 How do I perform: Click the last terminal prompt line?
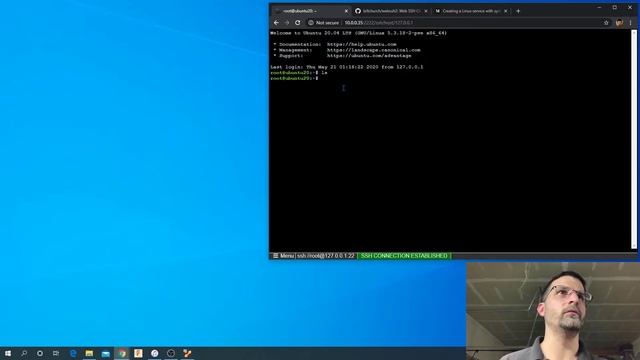(295, 78)
